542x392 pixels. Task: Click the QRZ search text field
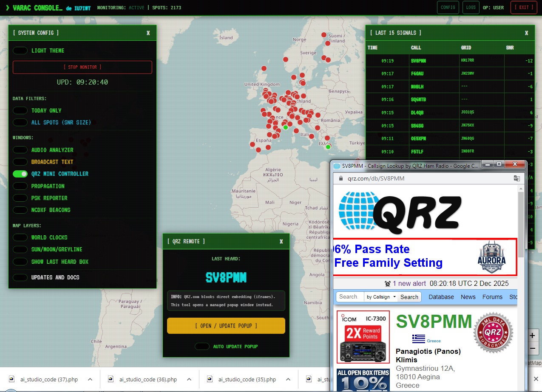click(350, 297)
